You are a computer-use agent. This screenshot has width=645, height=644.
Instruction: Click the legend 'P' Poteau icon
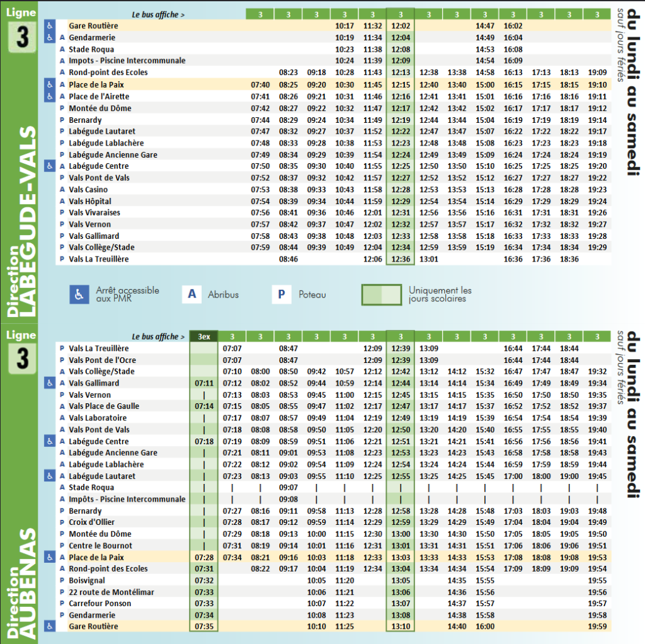(x=282, y=295)
